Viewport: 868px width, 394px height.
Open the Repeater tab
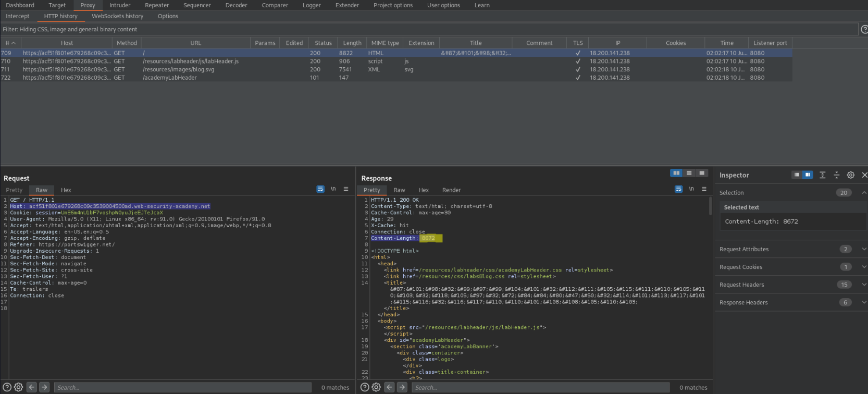tap(157, 5)
